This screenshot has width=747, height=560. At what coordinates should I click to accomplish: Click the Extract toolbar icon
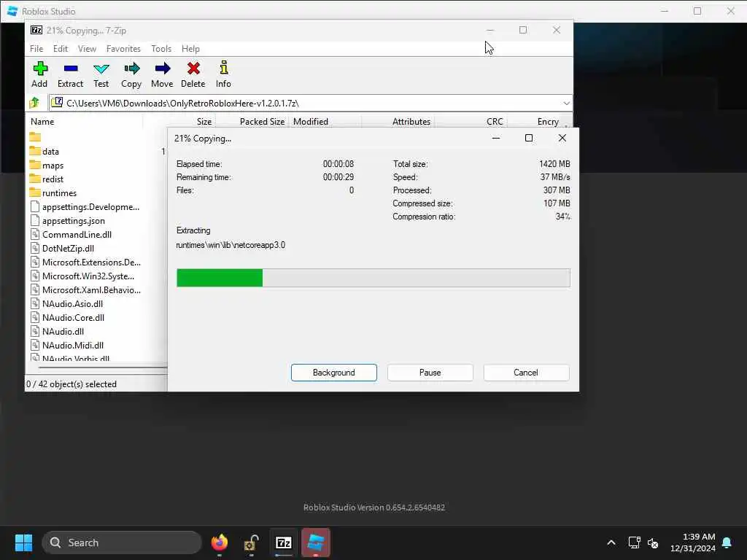(x=71, y=74)
